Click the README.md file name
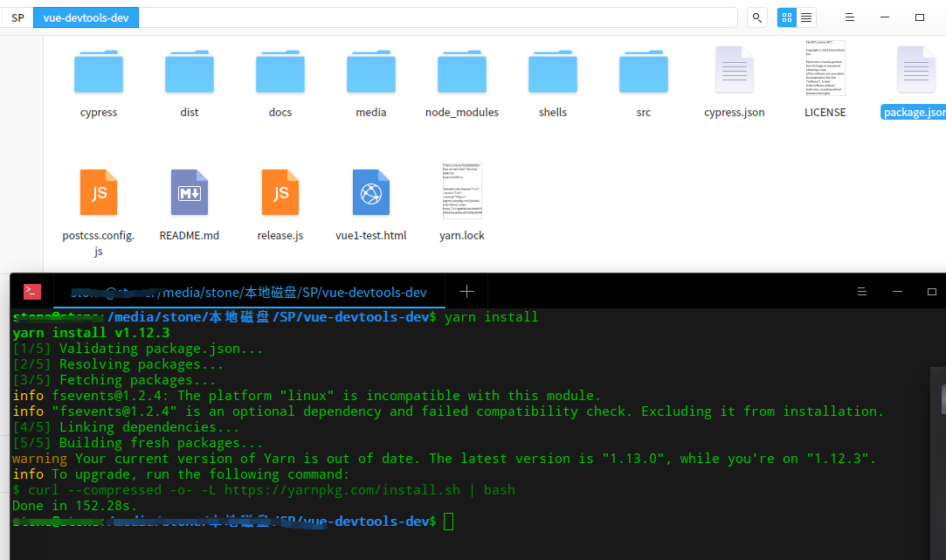 pos(190,235)
